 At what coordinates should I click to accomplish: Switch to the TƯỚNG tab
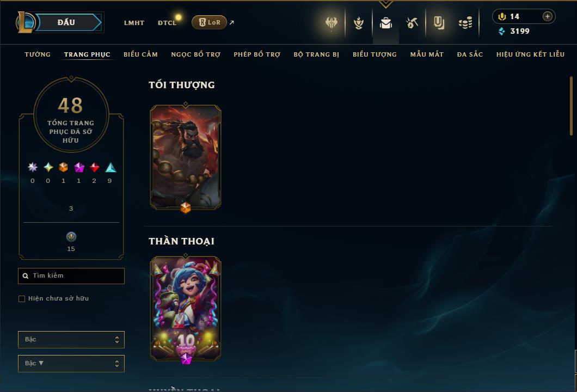pos(38,54)
